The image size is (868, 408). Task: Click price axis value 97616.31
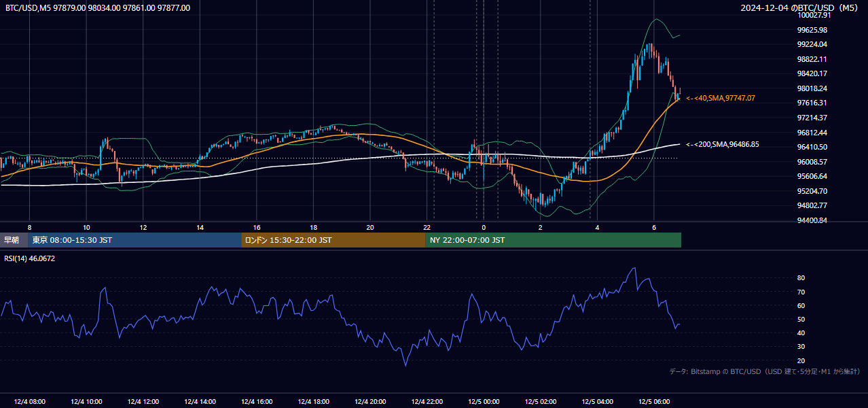(x=812, y=103)
